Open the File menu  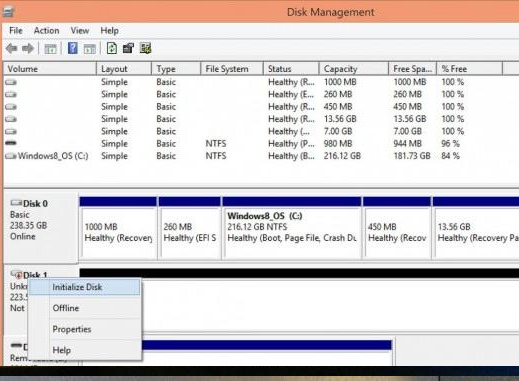[x=16, y=31]
